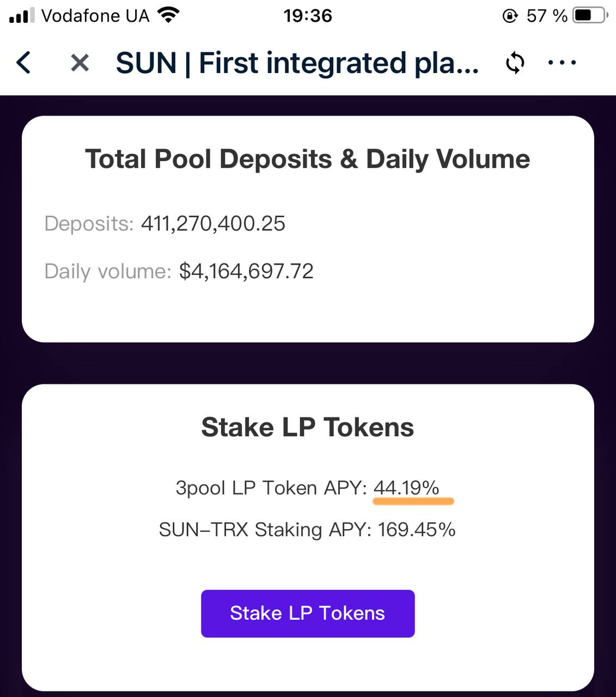Tap the Wi-Fi status icon
This screenshot has width=616, height=697.
pyautogui.click(x=169, y=15)
